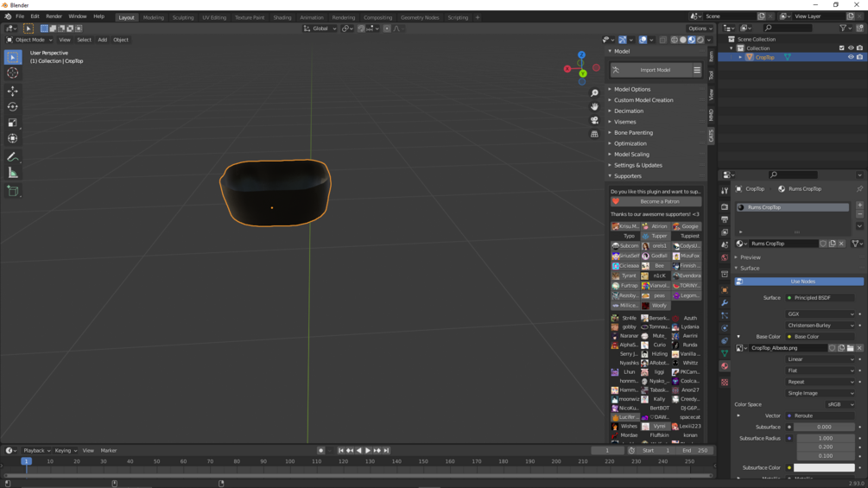Toggle proportional editing icon

point(387,29)
